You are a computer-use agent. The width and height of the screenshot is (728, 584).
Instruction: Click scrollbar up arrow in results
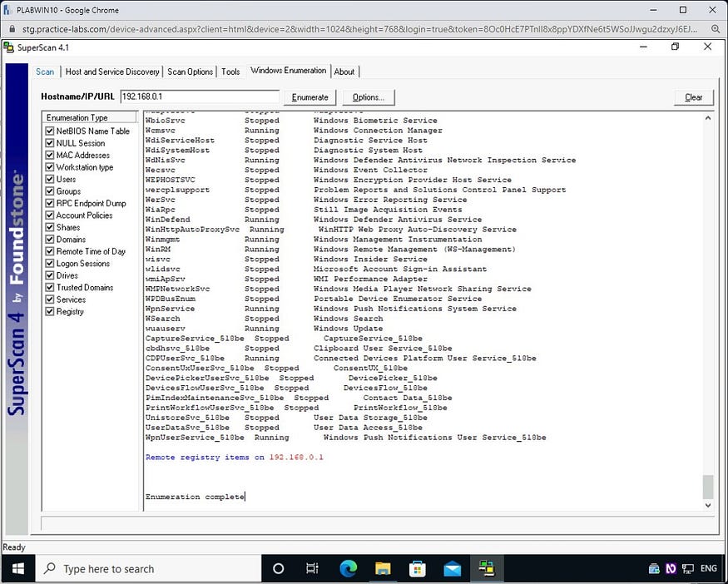pyautogui.click(x=707, y=118)
